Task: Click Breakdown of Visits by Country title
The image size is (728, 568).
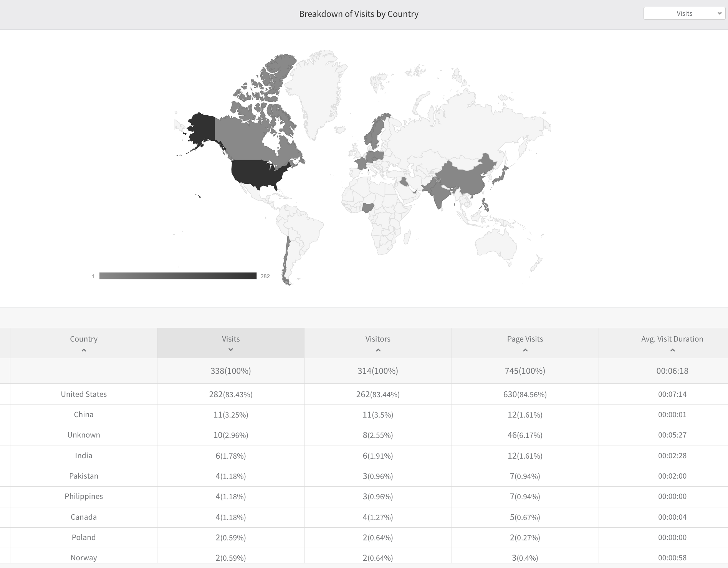Action: coord(359,14)
